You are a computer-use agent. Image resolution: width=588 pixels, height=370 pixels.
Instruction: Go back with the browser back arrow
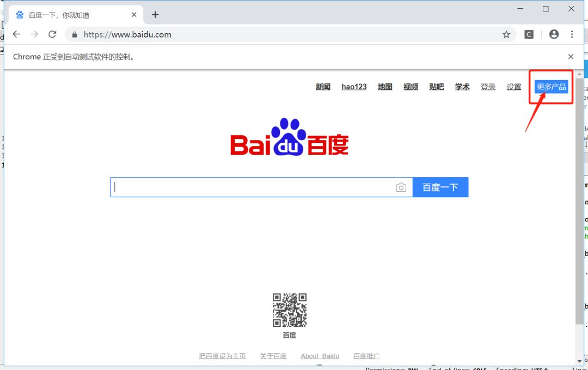16,34
